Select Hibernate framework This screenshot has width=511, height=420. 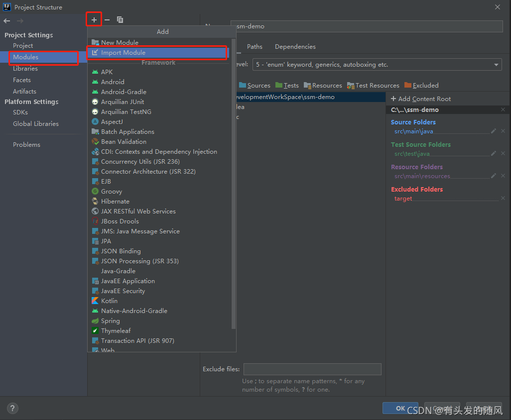click(160, 202)
